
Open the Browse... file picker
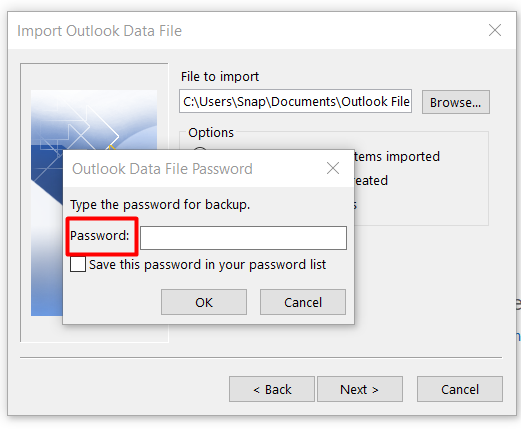pos(455,102)
